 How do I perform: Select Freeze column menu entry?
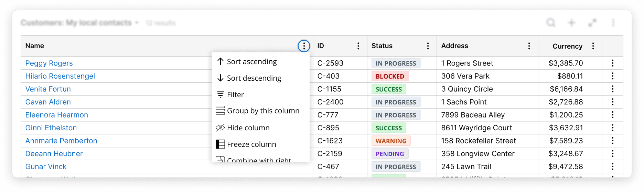pos(260,144)
